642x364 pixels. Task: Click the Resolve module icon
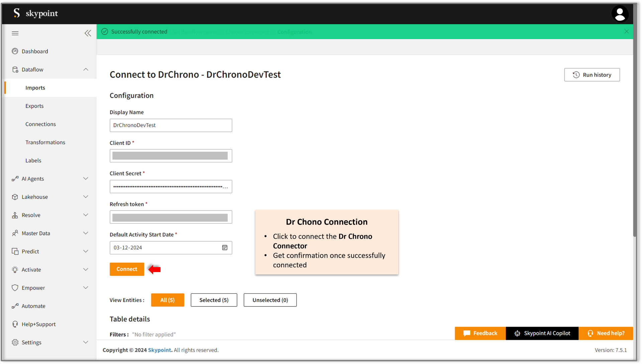(14, 215)
